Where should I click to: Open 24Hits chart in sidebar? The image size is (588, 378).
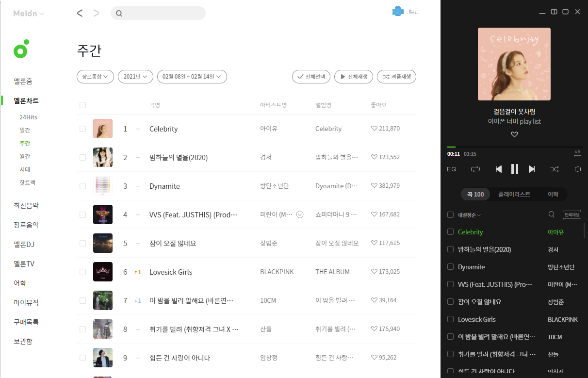tap(28, 117)
